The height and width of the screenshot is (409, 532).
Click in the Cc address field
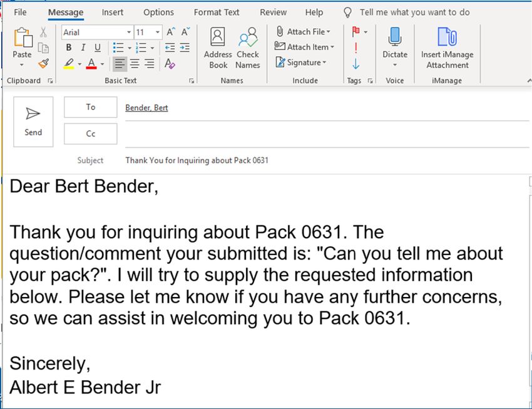point(327,135)
